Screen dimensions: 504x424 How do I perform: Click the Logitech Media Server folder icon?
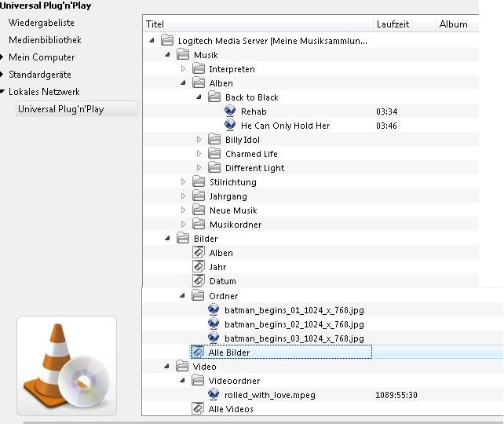tap(166, 41)
